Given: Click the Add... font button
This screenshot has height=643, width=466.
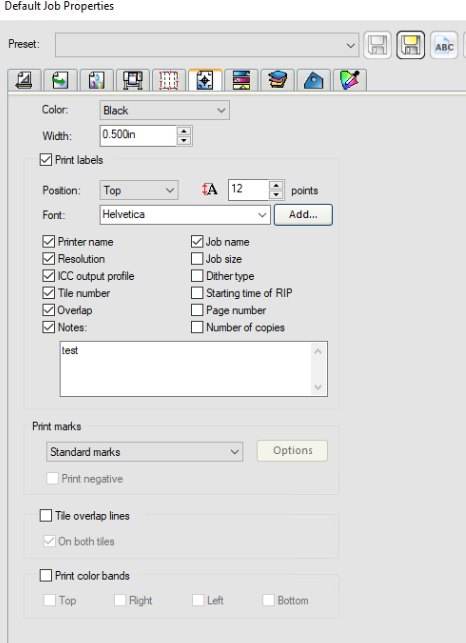Looking at the screenshot, I should [303, 214].
